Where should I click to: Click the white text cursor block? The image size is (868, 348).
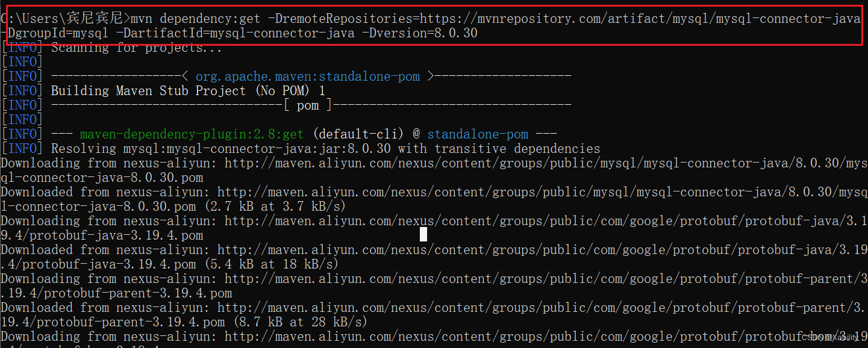423,234
